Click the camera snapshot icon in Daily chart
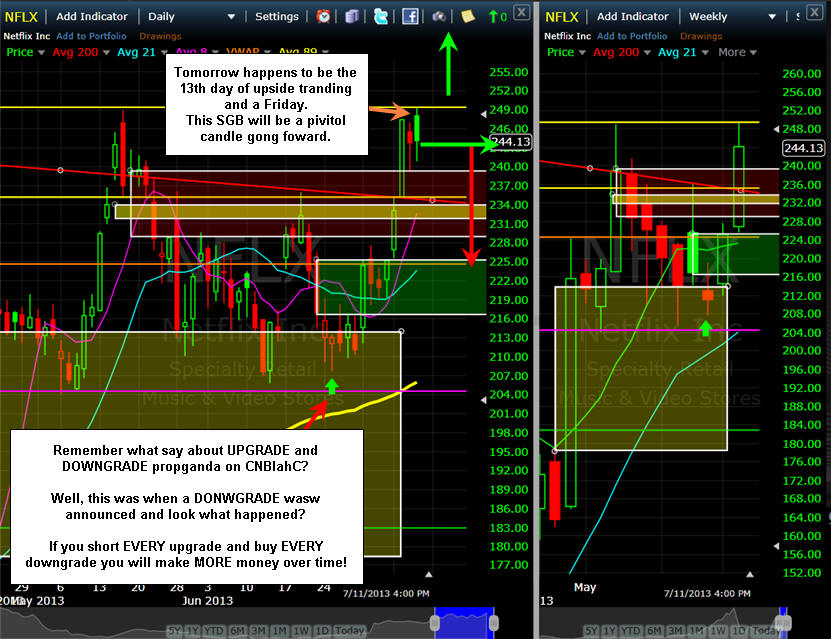 [x=439, y=16]
